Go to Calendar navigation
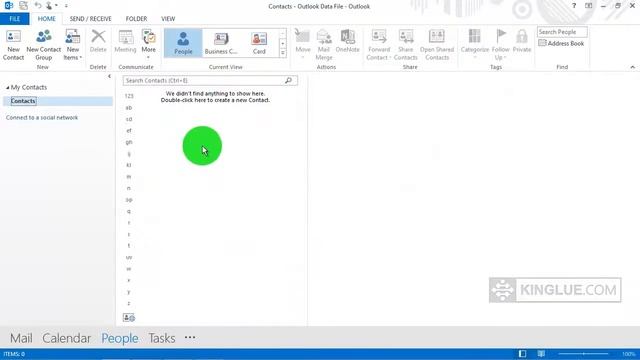The height and width of the screenshot is (360, 640). point(67,338)
